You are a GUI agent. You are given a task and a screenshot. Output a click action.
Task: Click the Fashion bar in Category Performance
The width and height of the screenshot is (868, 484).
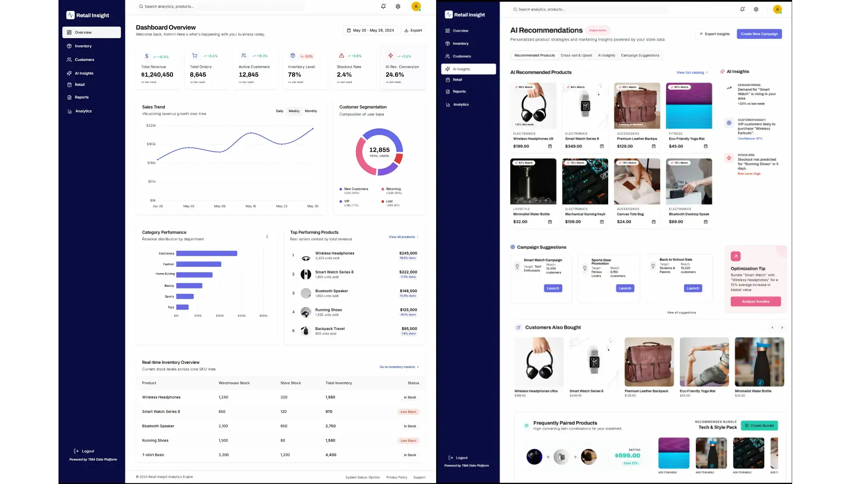tap(198, 264)
